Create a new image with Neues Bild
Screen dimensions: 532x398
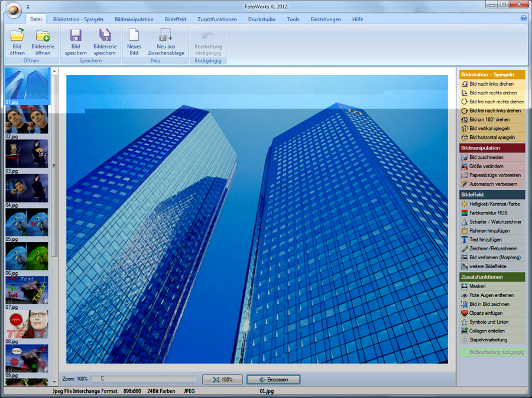pyautogui.click(x=134, y=35)
